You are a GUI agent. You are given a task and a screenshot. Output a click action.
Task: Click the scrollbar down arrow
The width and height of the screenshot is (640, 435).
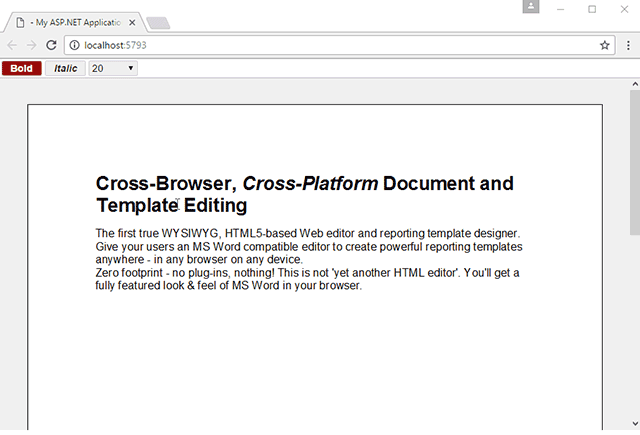click(635, 424)
